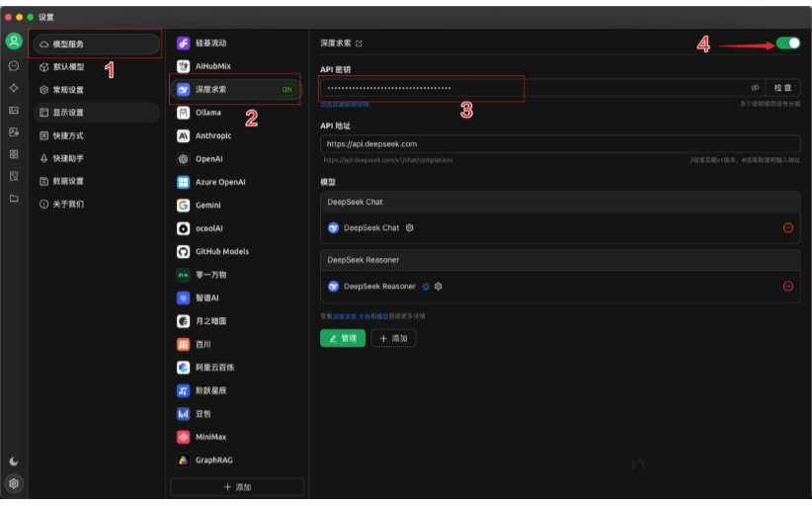The height and width of the screenshot is (506, 812).
Task: Disable the 深度求索 provider switch
Action: point(788,42)
